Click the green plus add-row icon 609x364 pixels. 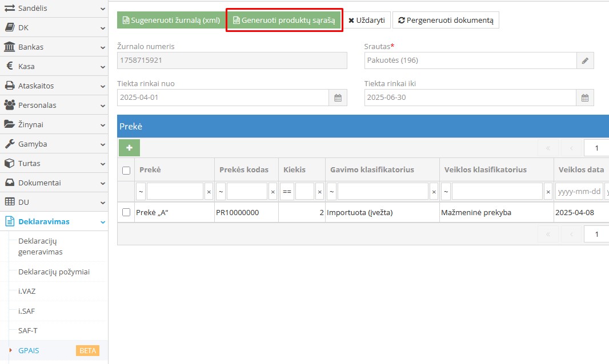click(x=129, y=148)
